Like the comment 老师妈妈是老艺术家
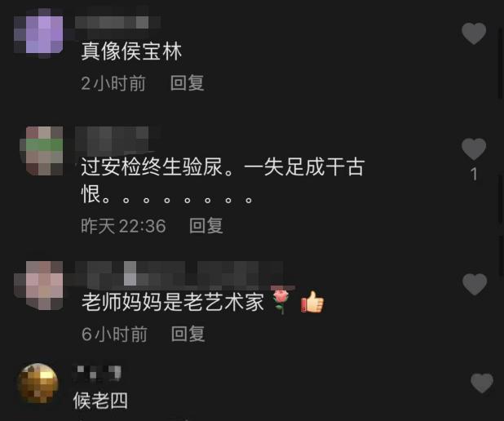Screen dimensions: 504x421 (x=475, y=284)
